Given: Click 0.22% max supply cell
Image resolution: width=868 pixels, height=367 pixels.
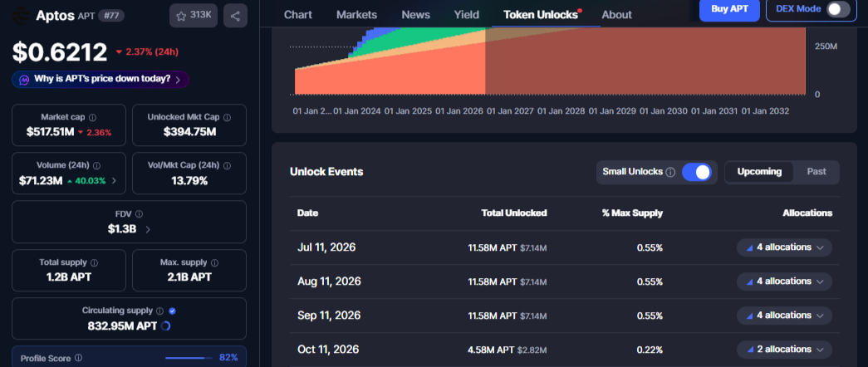Looking at the screenshot, I should (x=650, y=350).
